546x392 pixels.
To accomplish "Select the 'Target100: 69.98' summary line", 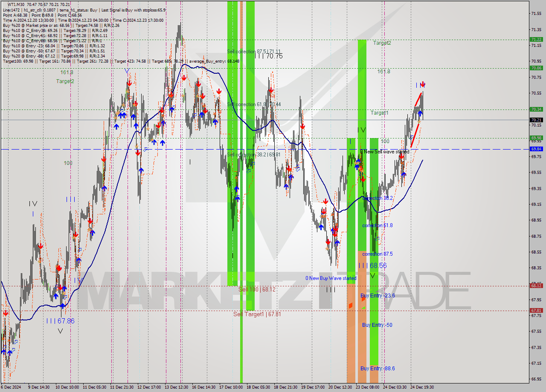I will point(121,61).
